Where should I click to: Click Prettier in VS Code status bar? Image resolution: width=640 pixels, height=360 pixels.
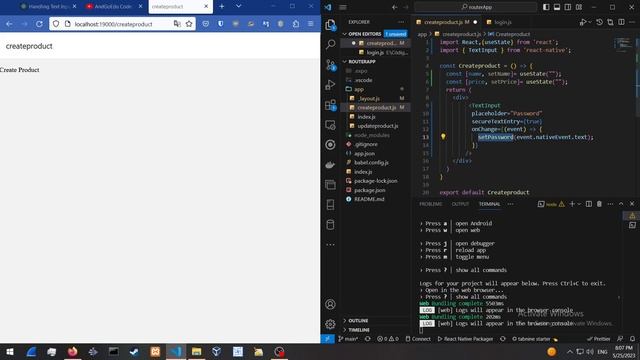pyautogui.click(x=598, y=339)
